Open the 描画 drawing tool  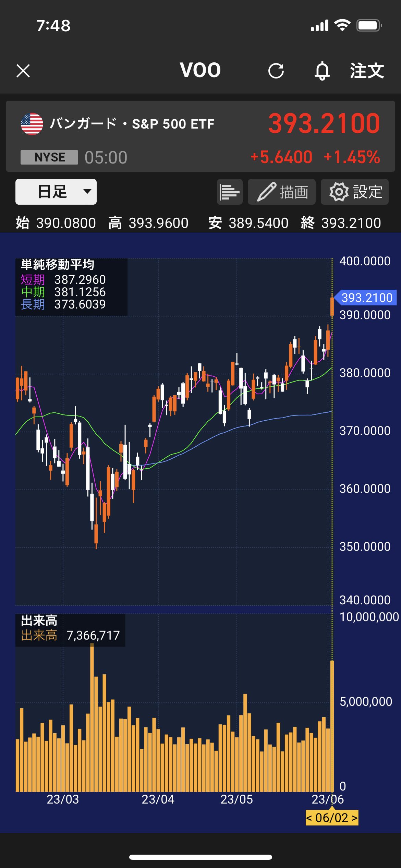[281, 192]
